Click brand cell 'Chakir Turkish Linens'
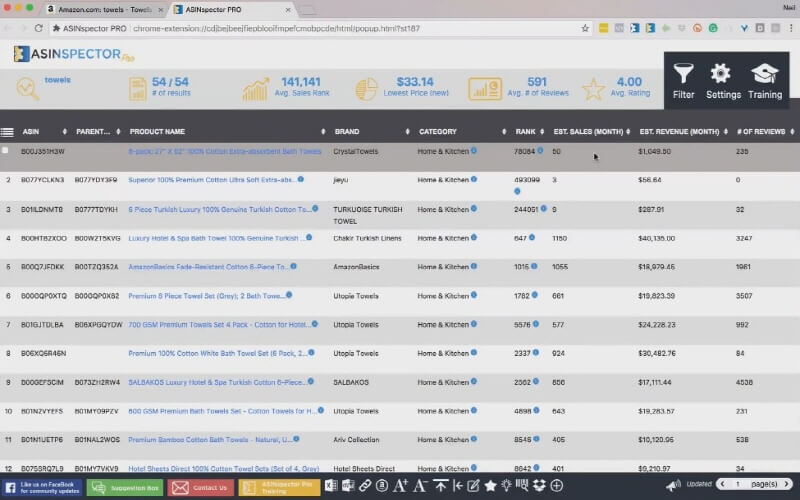The height and width of the screenshot is (500, 800). tap(367, 238)
